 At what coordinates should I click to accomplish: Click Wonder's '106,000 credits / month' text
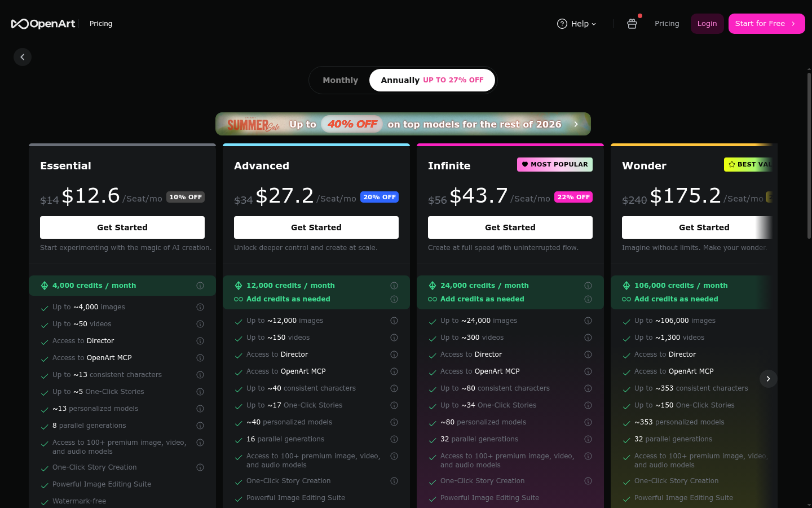click(681, 286)
